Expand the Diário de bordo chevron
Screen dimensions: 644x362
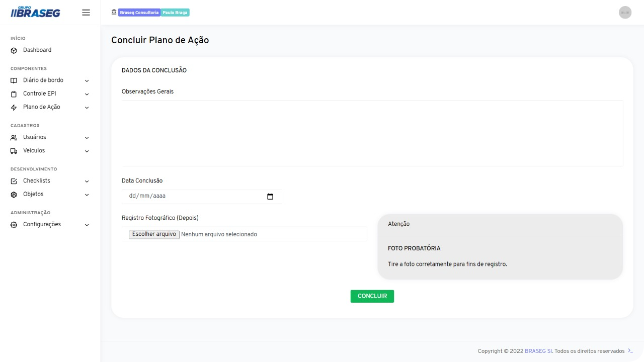pos(87,81)
